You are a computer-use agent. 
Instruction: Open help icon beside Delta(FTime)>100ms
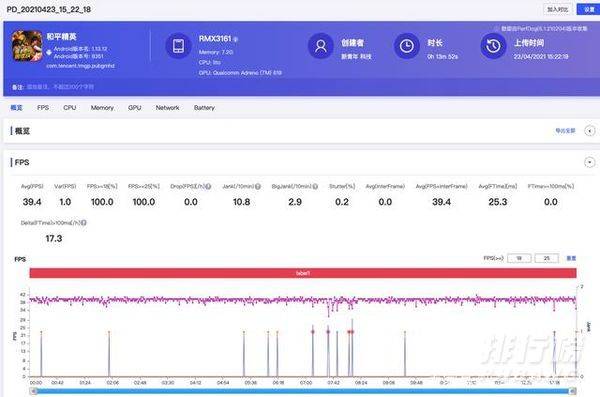84,223
